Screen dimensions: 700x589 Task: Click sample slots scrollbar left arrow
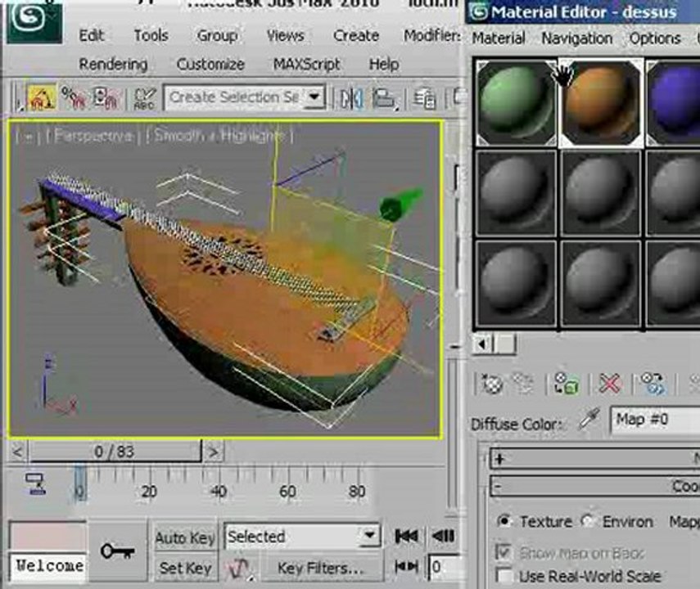tap(482, 344)
